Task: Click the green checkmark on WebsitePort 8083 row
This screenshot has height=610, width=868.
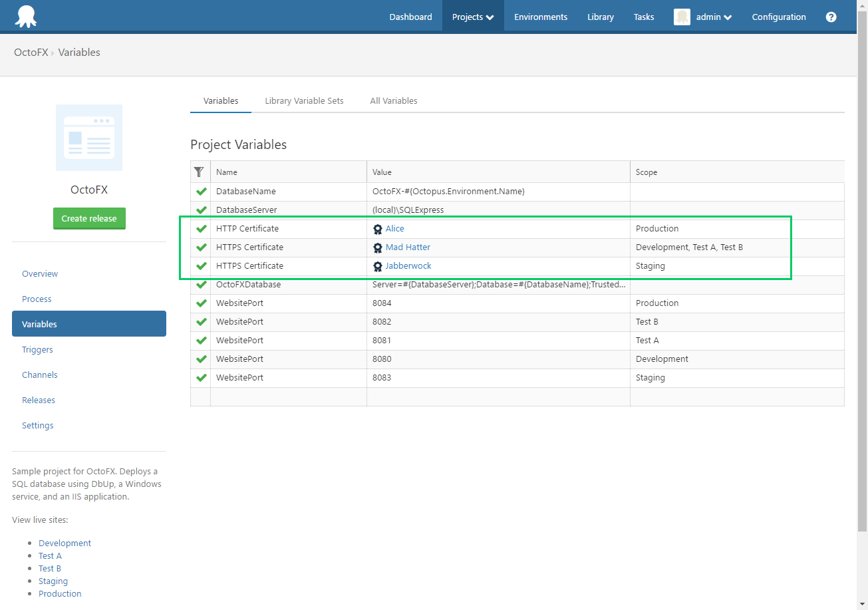Action: (x=200, y=377)
